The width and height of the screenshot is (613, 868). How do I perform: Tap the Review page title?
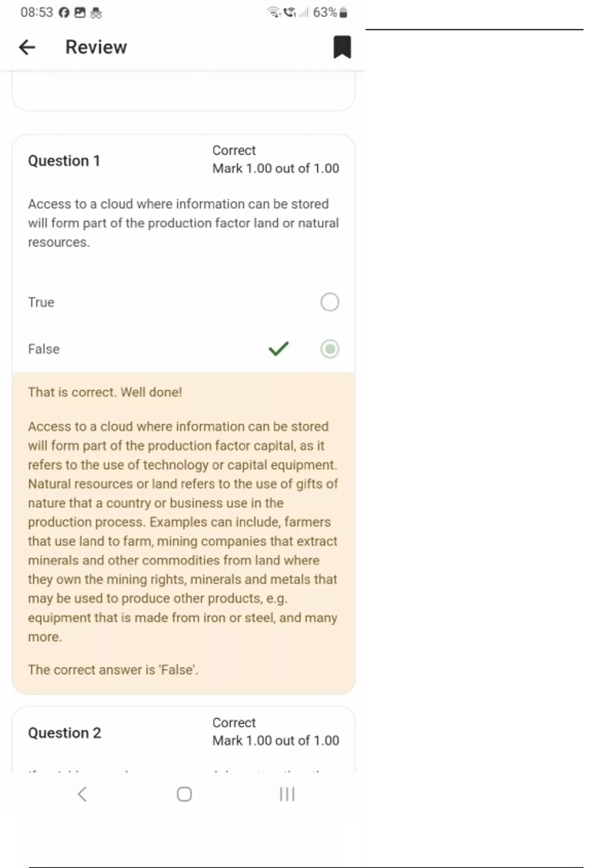[96, 47]
